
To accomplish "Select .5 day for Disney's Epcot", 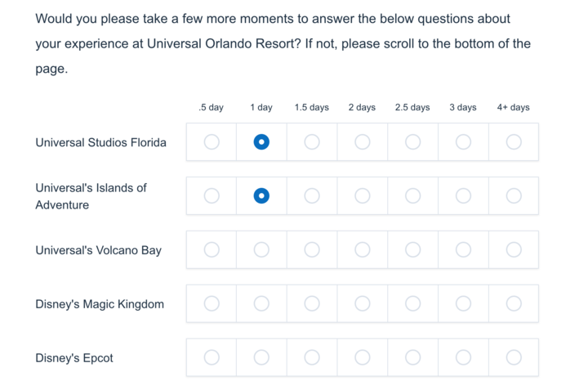I will point(212,357).
